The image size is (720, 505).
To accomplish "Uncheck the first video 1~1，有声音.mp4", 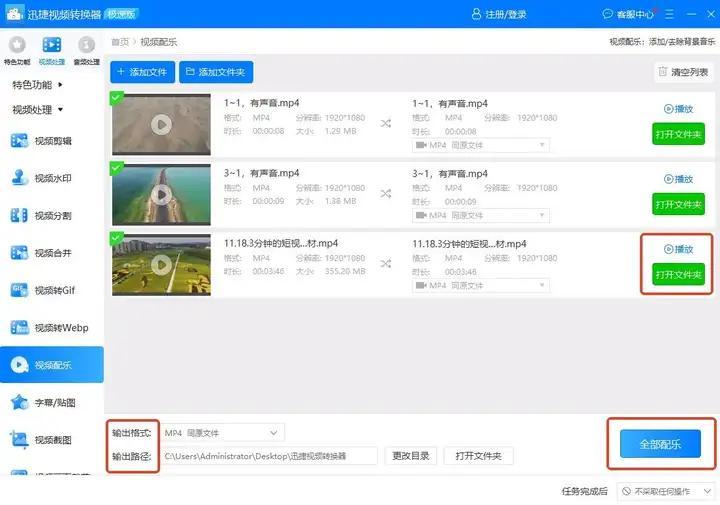I will tap(117, 97).
